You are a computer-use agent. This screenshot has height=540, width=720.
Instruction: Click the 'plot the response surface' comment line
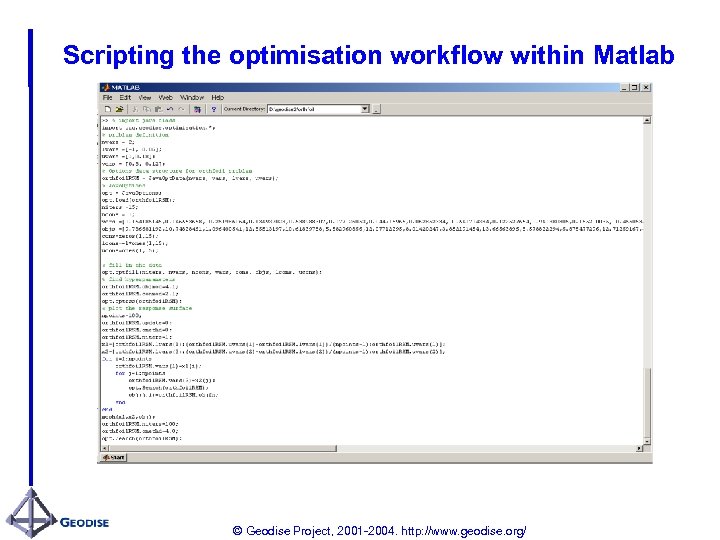click(x=147, y=308)
